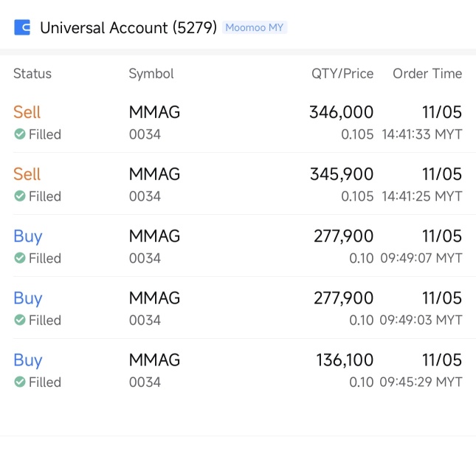The width and height of the screenshot is (476, 454).
Task: Tap the green Filled checkmark at 14:41:33
Action: click(x=20, y=134)
